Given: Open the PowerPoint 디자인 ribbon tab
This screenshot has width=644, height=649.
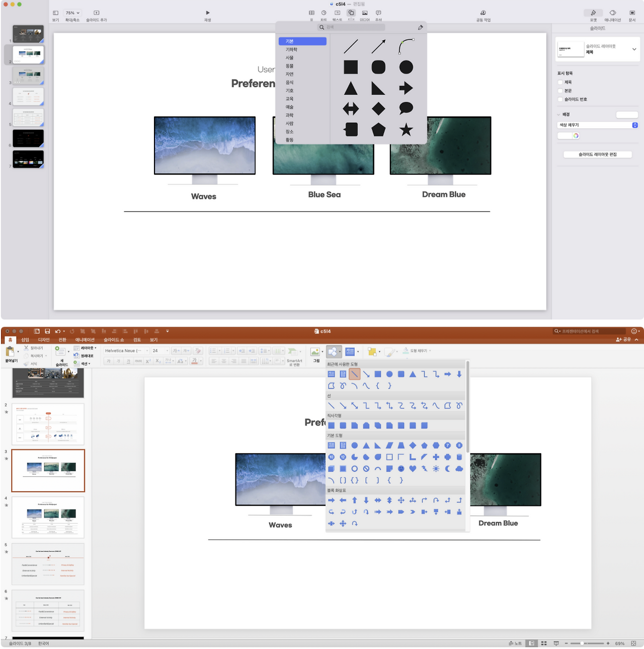Looking at the screenshot, I should pyautogui.click(x=44, y=340).
